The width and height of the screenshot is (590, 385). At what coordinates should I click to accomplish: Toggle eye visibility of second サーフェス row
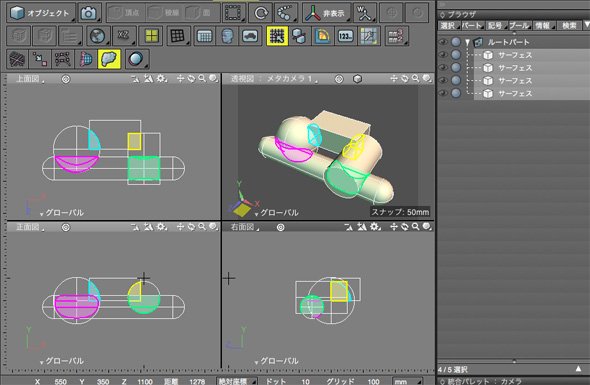pyautogui.click(x=444, y=68)
